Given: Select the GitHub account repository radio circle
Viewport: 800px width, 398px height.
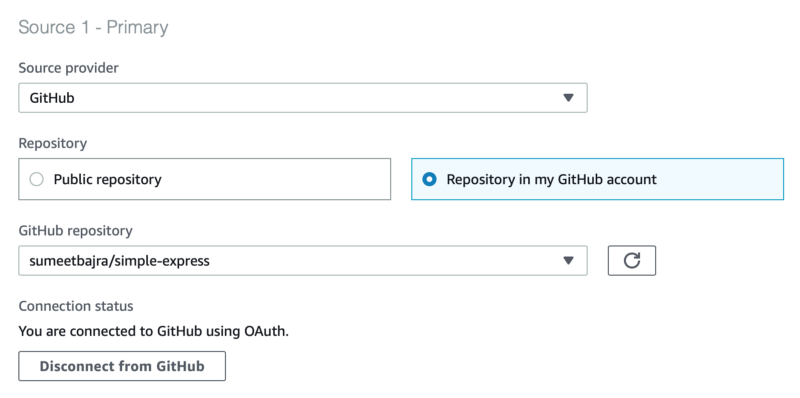Looking at the screenshot, I should point(430,180).
